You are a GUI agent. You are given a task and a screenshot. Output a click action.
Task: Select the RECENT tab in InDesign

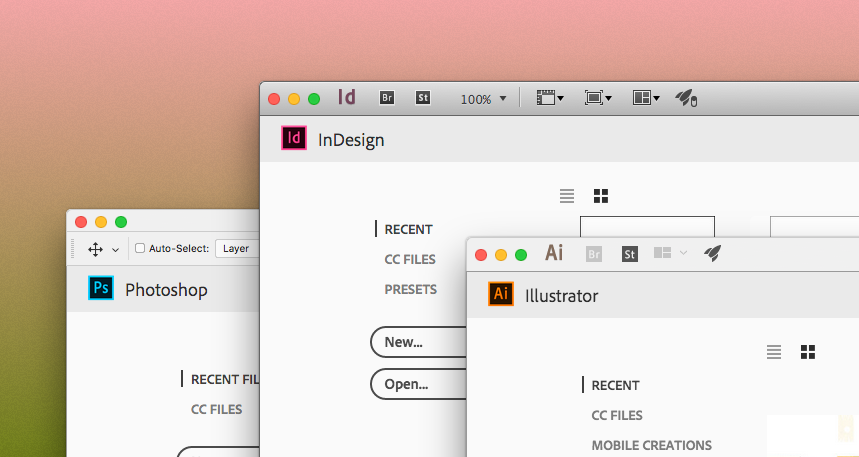click(x=409, y=230)
